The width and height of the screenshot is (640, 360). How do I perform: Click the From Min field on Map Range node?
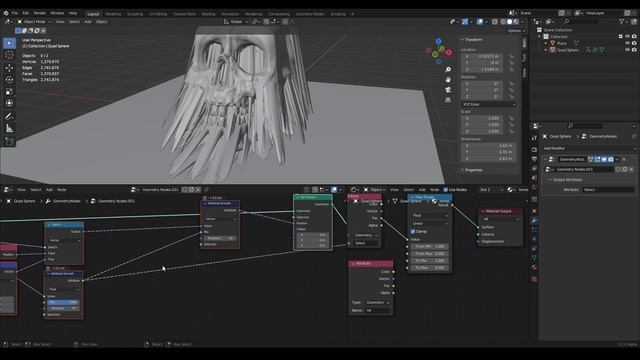[x=430, y=247]
